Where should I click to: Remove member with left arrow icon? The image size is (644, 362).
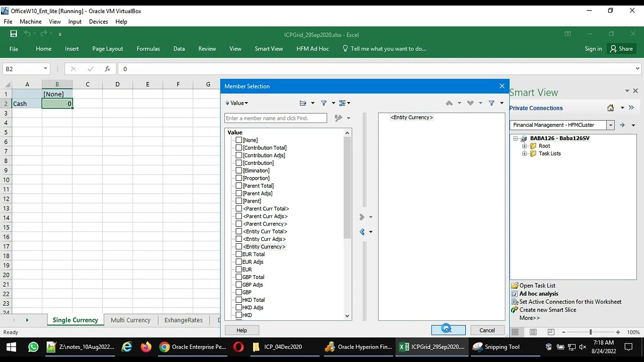tap(362, 232)
